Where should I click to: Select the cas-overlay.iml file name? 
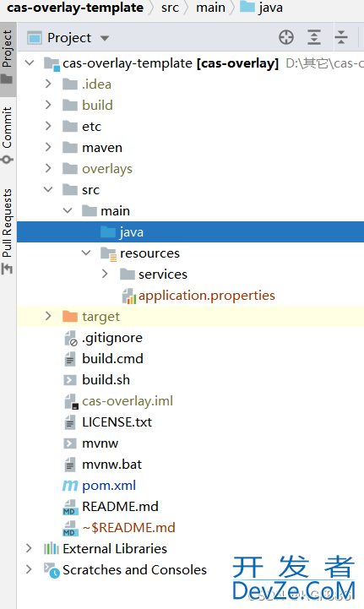pyautogui.click(x=128, y=401)
